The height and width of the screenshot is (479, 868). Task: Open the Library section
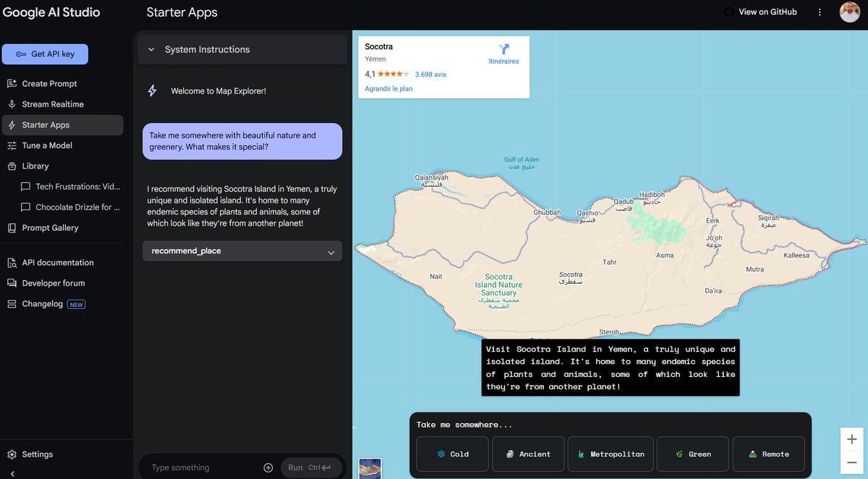(35, 166)
